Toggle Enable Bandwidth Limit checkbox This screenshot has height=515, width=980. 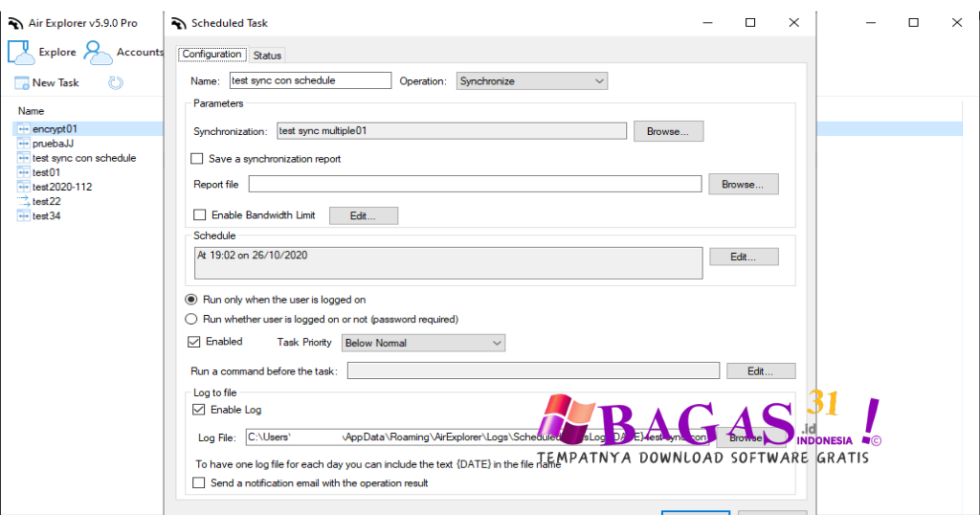pos(199,215)
